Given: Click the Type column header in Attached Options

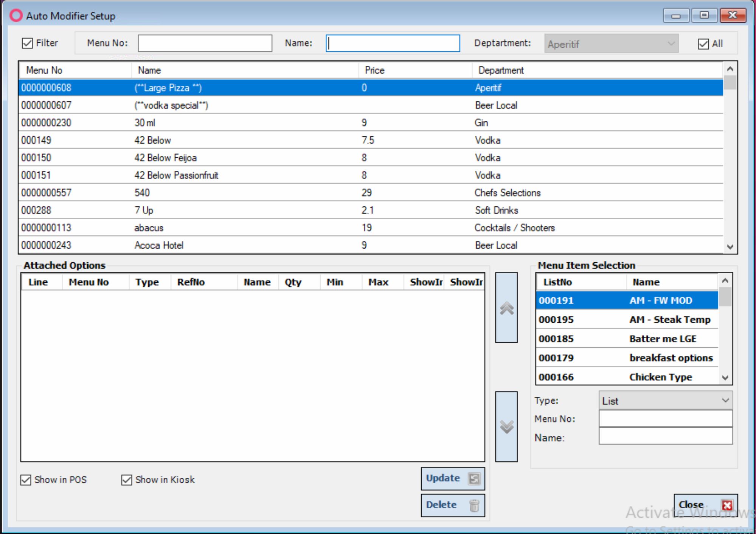Looking at the screenshot, I should pyautogui.click(x=150, y=282).
